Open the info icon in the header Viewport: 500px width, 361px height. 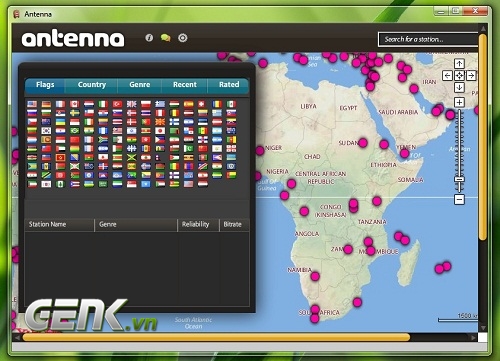pos(149,38)
